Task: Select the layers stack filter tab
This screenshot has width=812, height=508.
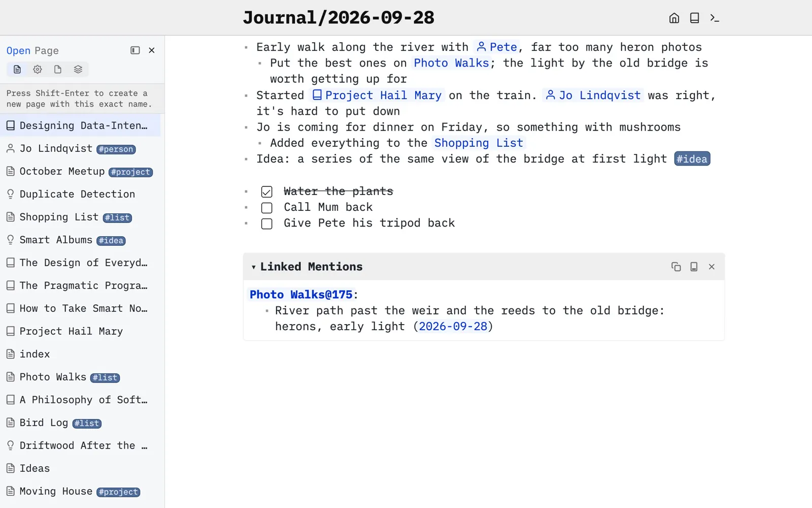Action: [78, 69]
